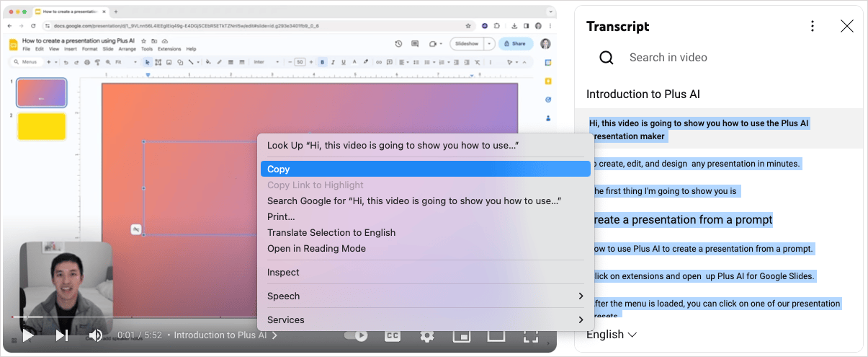Switch to theater mode view
The image size is (868, 357).
[x=496, y=335]
